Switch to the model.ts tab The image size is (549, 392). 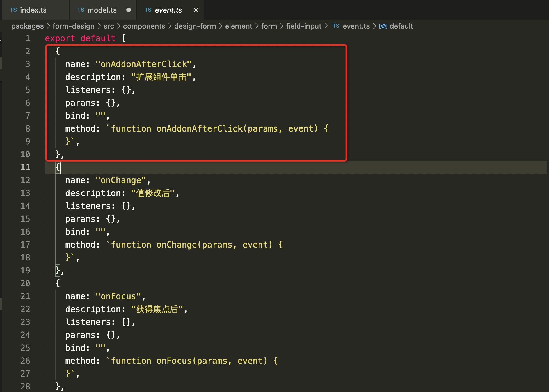102,10
